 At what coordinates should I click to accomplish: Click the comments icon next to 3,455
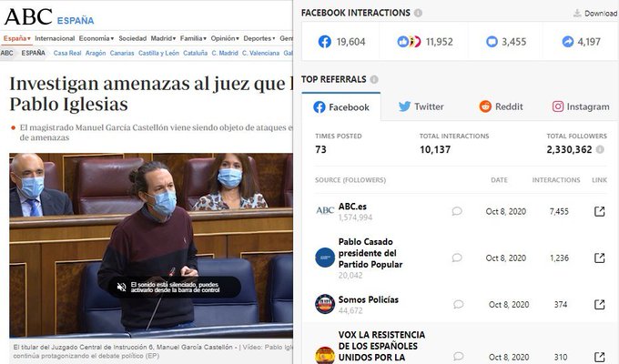(492, 42)
